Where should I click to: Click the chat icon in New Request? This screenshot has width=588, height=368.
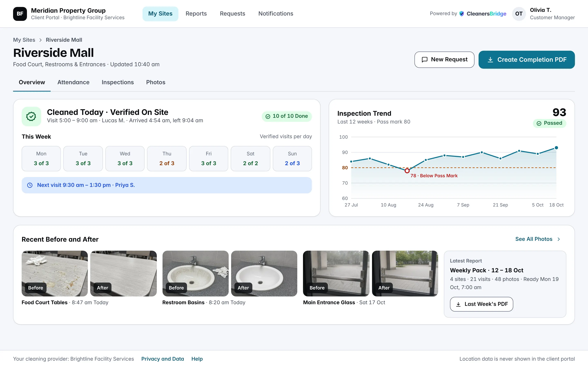point(424,60)
